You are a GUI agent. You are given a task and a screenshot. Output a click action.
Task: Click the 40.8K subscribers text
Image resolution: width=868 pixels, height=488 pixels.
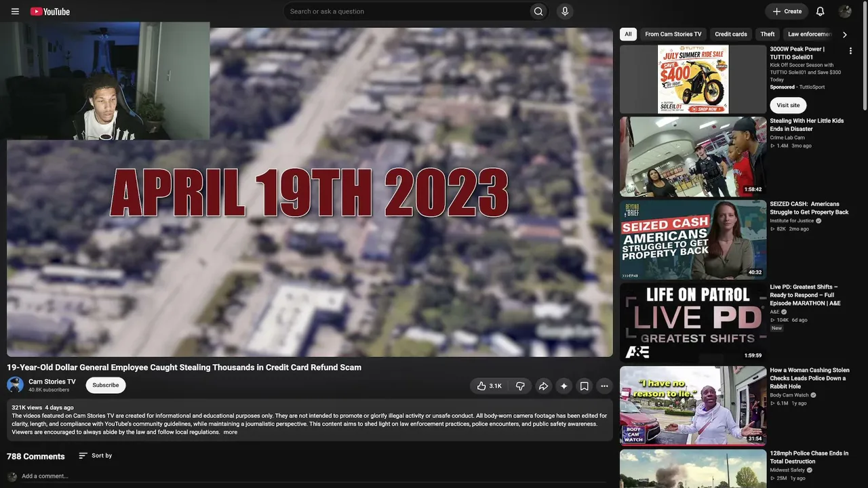49,390
